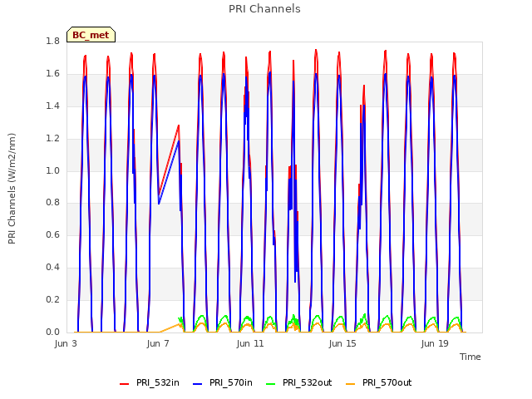Click the 1.0 y-axis tick label
The height and width of the screenshot is (399, 532).
coord(52,170)
